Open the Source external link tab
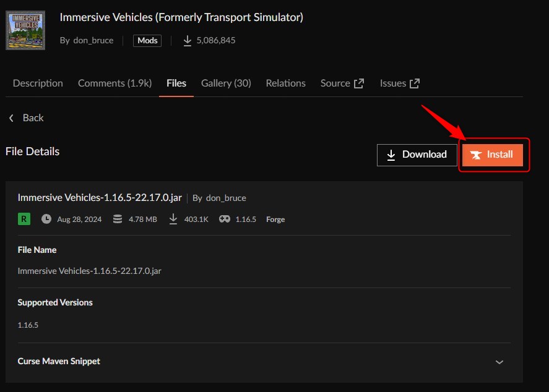549x392 pixels. click(342, 83)
